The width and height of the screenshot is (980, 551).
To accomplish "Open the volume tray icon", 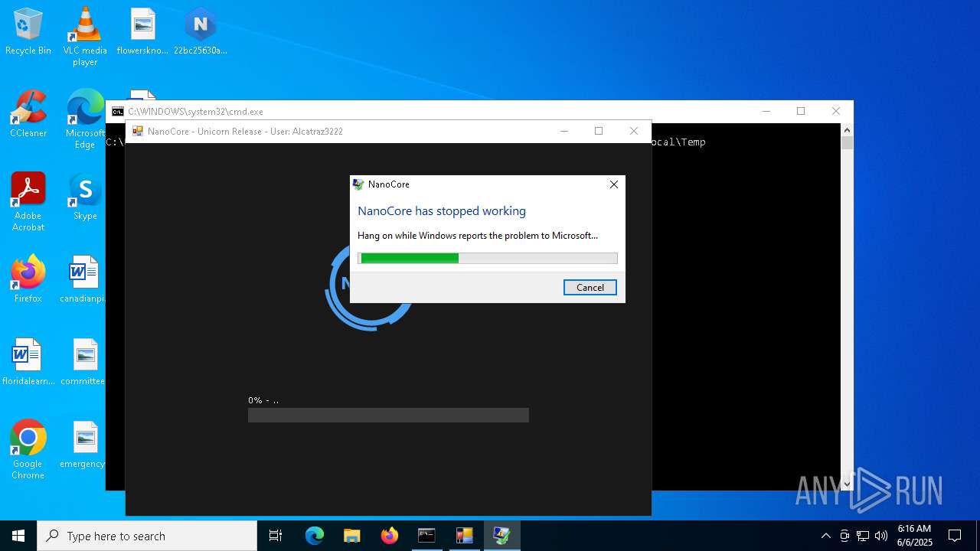I will (881, 536).
